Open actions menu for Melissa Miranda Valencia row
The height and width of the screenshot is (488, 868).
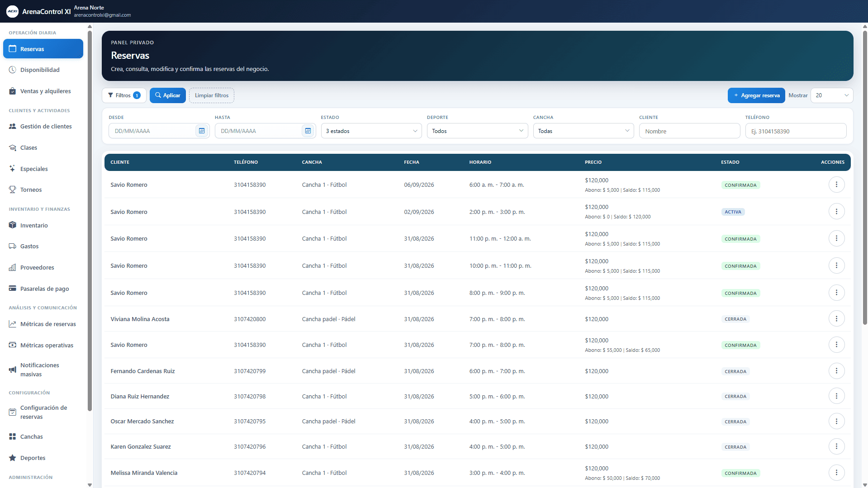pyautogui.click(x=836, y=473)
